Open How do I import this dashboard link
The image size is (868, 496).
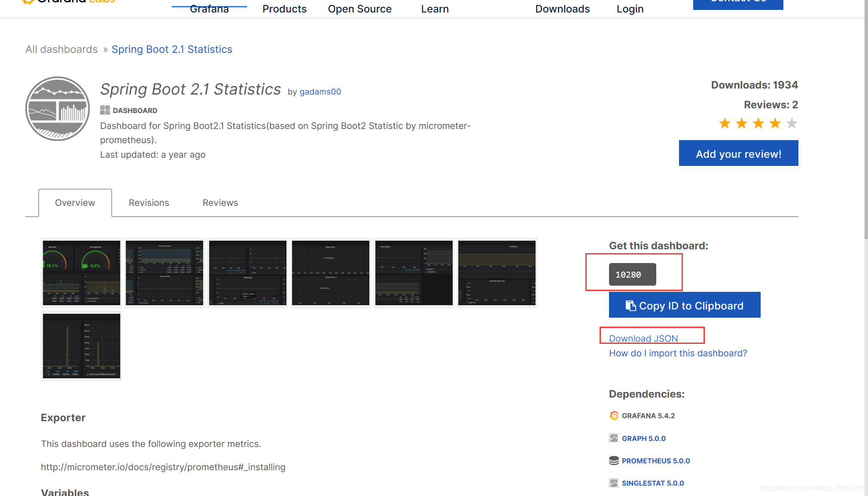(x=678, y=353)
